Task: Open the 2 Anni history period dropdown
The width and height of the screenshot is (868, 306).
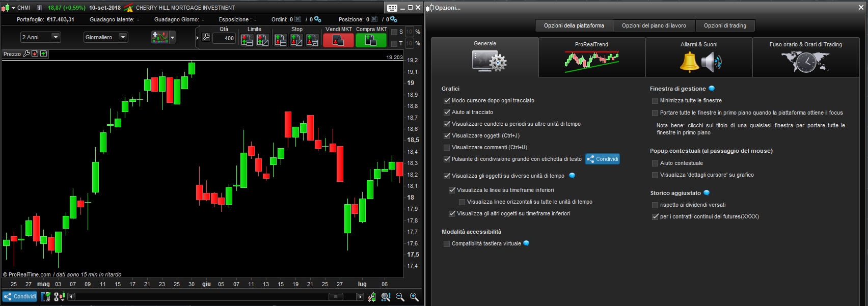Action: point(40,37)
